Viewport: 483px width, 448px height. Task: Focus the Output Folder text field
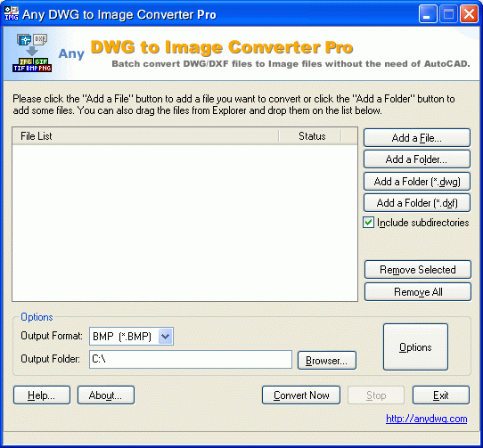(191, 359)
